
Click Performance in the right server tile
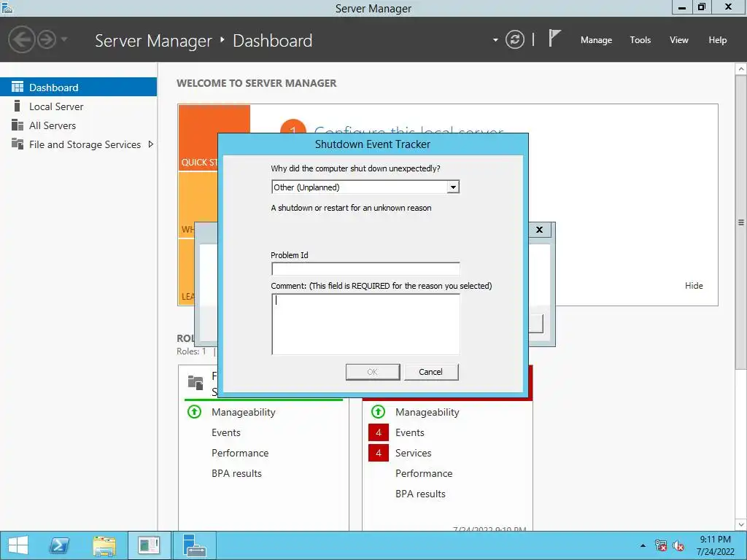coord(424,473)
